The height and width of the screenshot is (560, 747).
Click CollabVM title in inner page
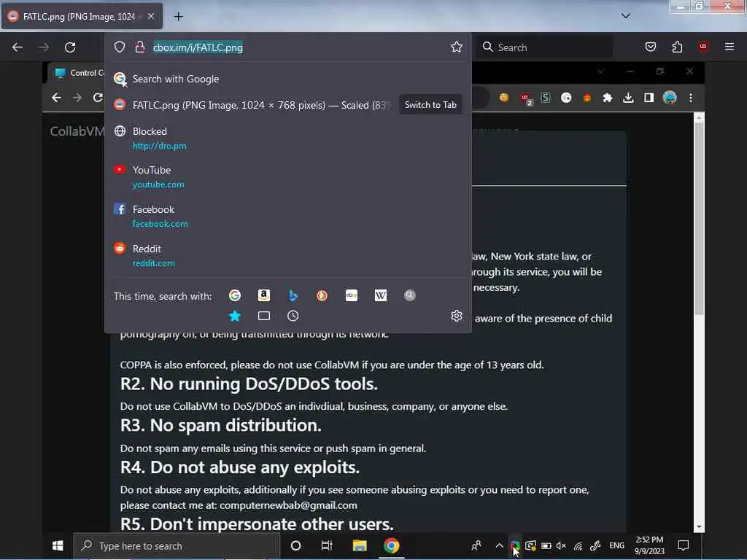pos(77,131)
